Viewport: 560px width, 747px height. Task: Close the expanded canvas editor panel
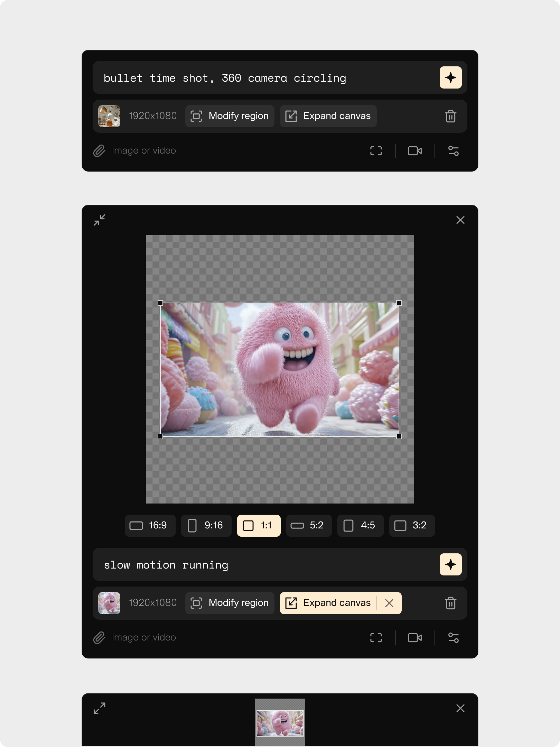tap(460, 220)
